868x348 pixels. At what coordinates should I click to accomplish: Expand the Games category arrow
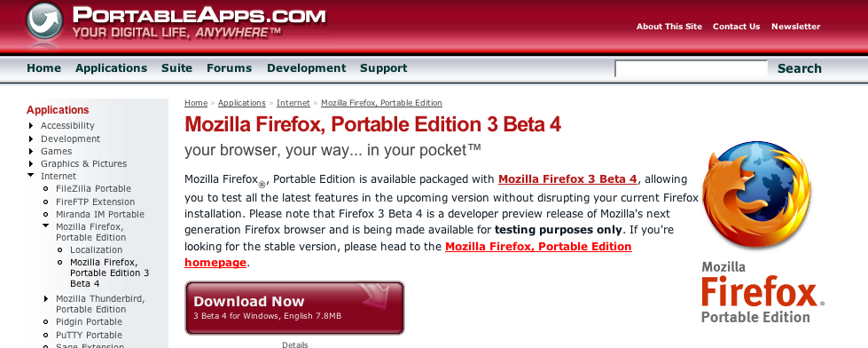[32, 151]
